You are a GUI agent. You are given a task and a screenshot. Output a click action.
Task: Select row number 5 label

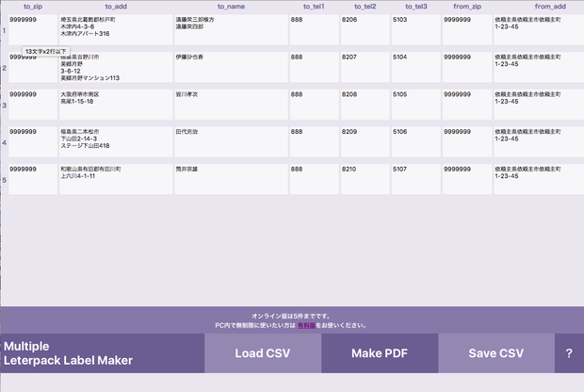4,180
